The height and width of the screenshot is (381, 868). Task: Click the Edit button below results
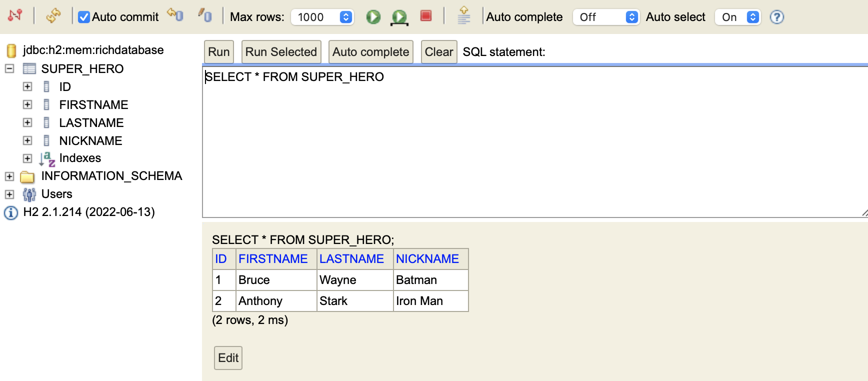click(x=228, y=358)
